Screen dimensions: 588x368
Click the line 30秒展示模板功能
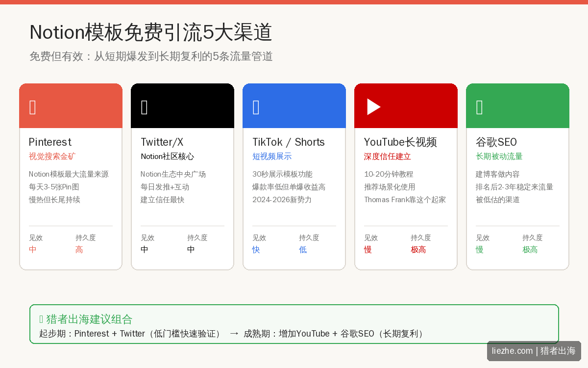point(282,174)
